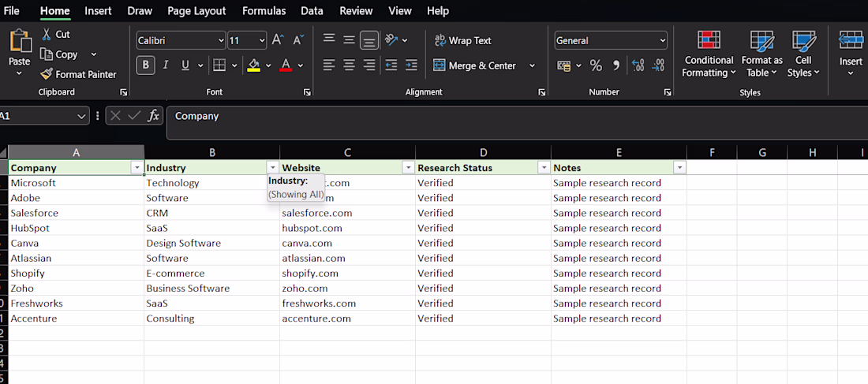Apply borders with the Borders icon
This screenshot has height=384, width=868.
[x=219, y=65]
